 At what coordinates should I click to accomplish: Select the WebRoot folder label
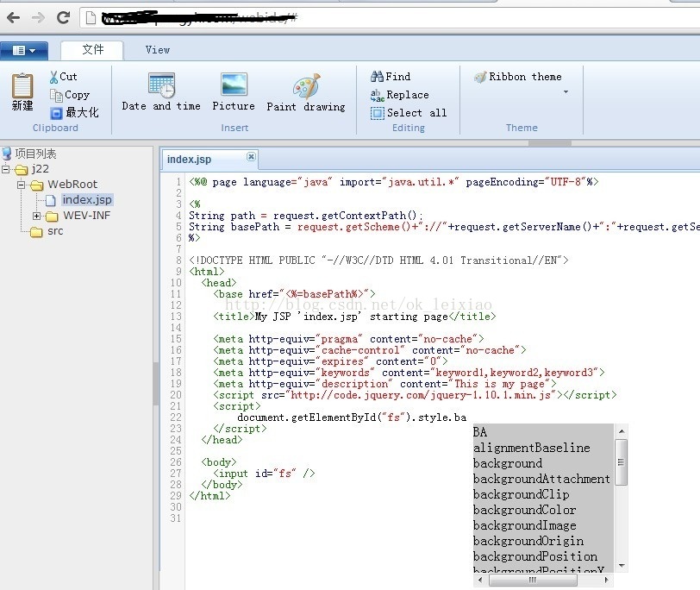pos(72,184)
